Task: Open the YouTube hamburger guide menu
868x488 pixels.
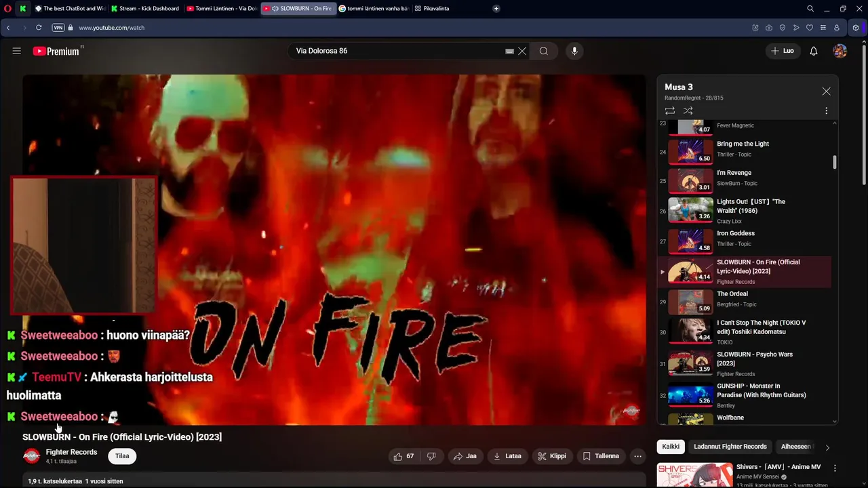Action: tap(17, 51)
